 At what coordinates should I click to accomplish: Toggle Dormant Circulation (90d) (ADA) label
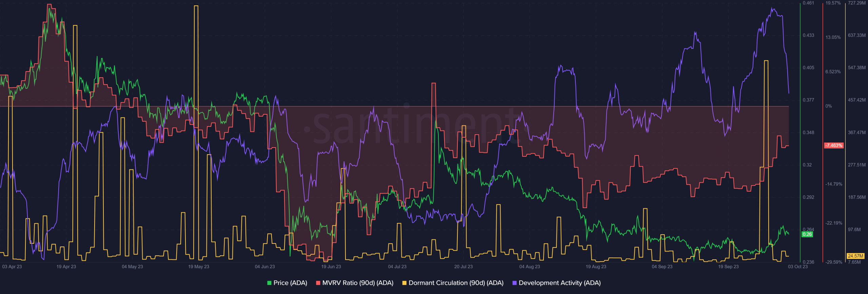(x=456, y=283)
